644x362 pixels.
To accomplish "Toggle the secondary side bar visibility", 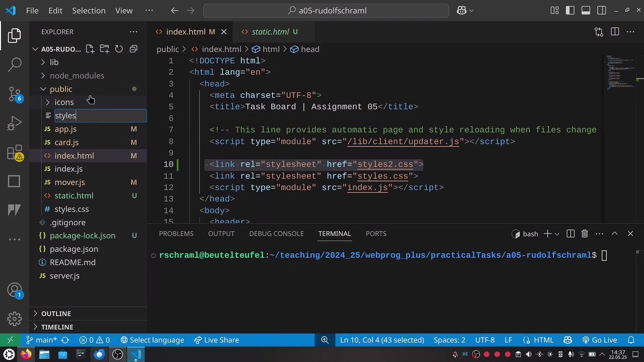I will click(601, 10).
